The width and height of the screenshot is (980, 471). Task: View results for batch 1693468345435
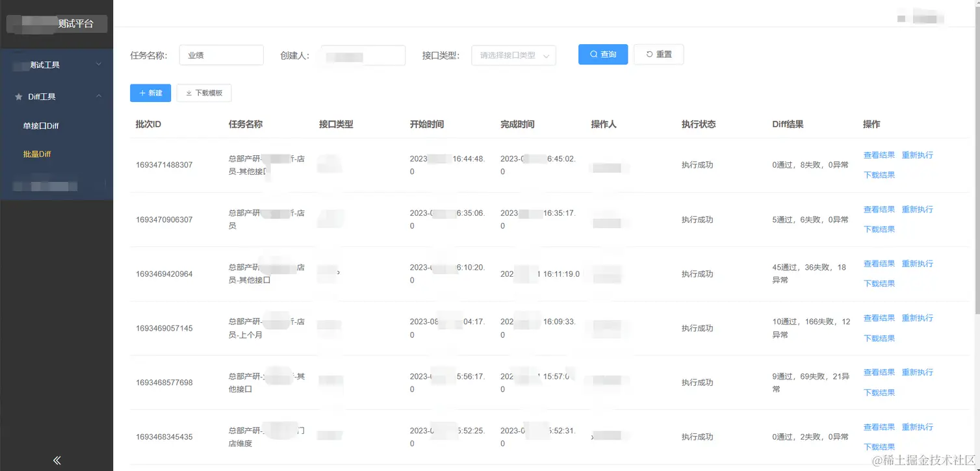click(x=879, y=427)
